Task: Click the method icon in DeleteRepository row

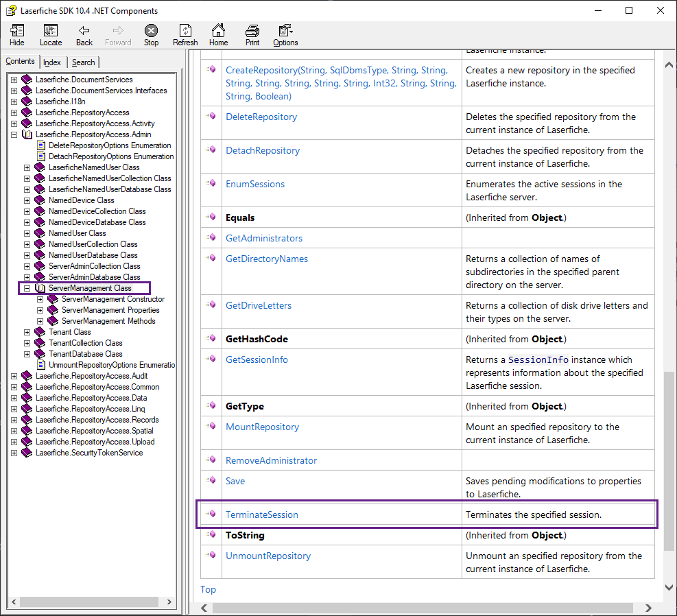Action: 211,116
